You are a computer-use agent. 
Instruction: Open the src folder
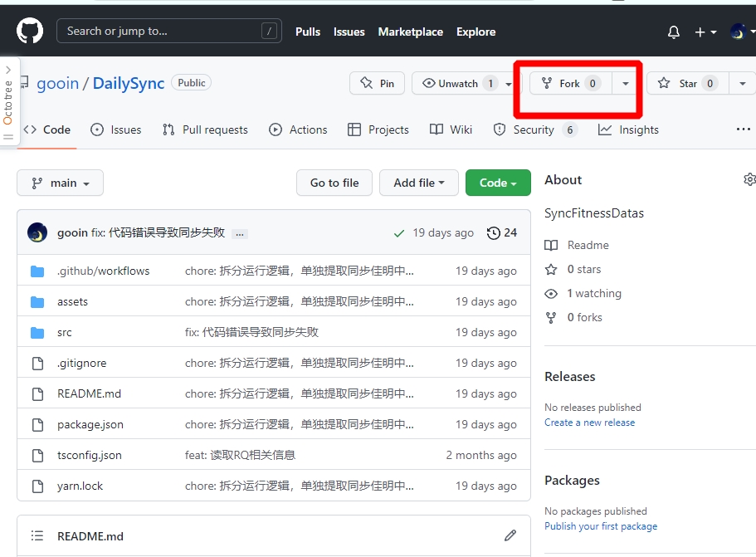click(64, 333)
